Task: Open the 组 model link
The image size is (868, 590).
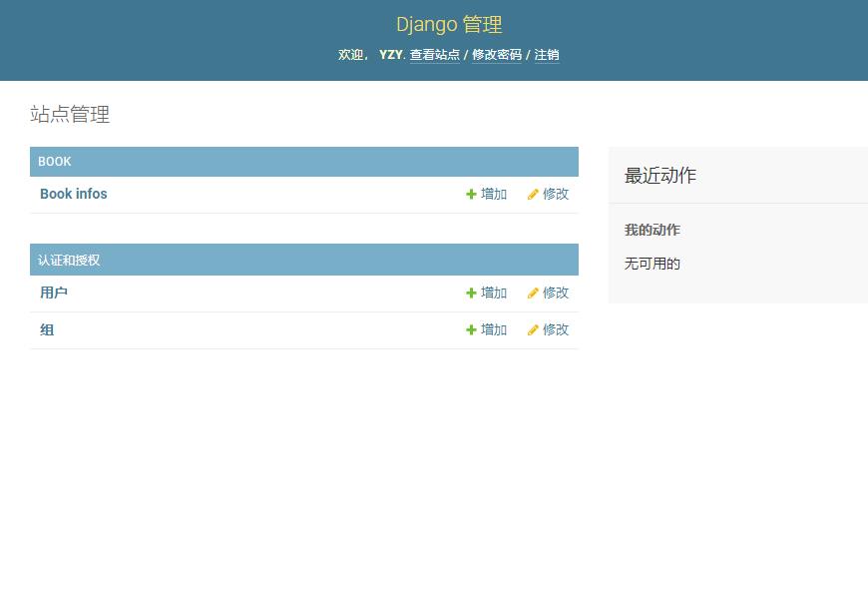Action: coord(47,329)
